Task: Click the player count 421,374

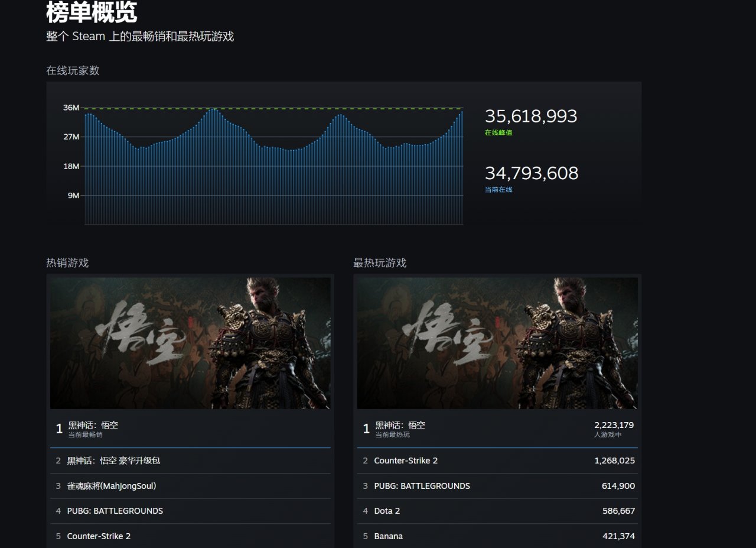Action: (618, 536)
